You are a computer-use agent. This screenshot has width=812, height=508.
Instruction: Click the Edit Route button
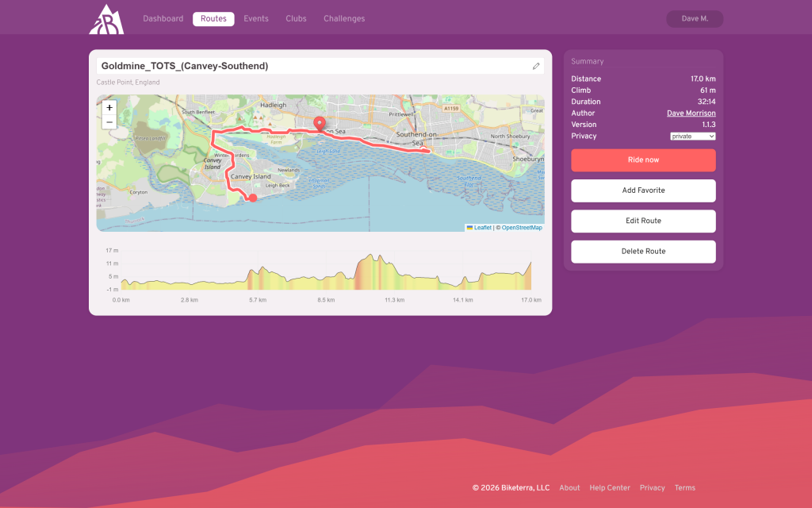click(643, 221)
